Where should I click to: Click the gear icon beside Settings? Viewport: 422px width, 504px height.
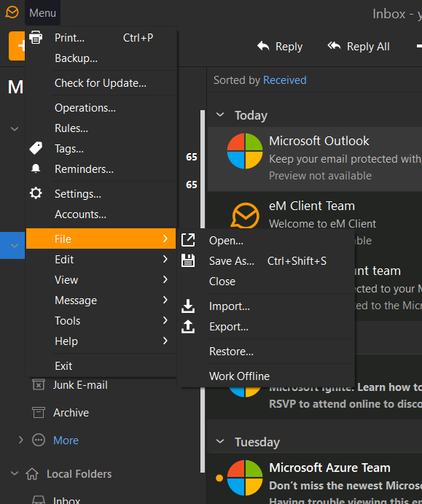coord(36,193)
